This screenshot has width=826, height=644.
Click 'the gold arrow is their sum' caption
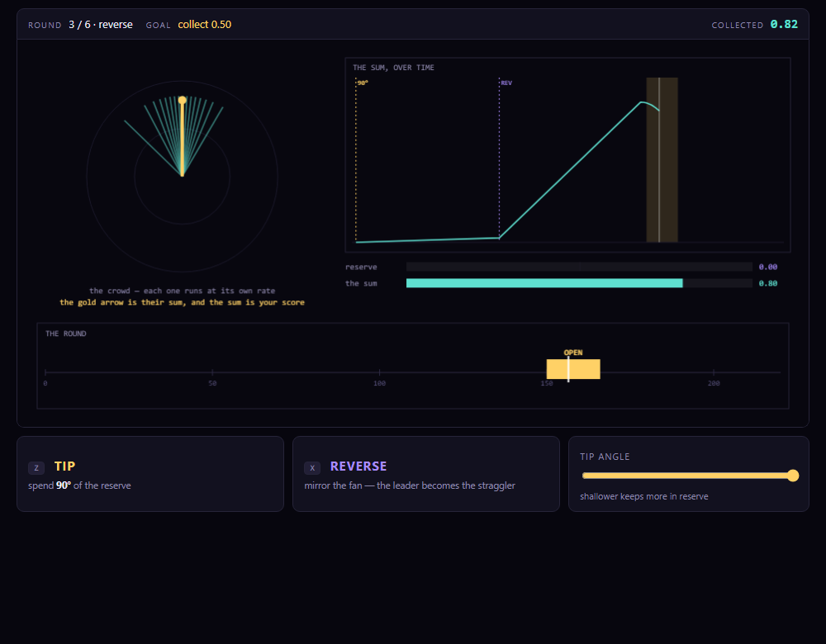pos(182,302)
